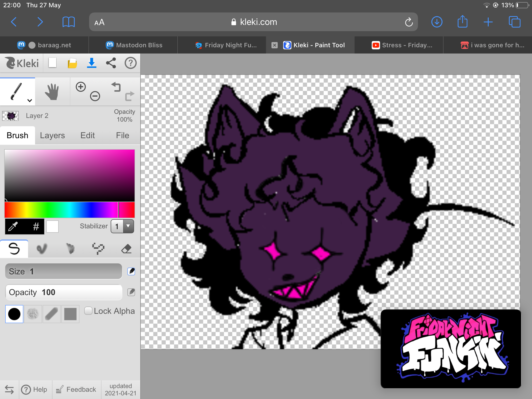Viewport: 532px width, 399px height.
Task: Open an image via folder icon
Action: [x=72, y=63]
